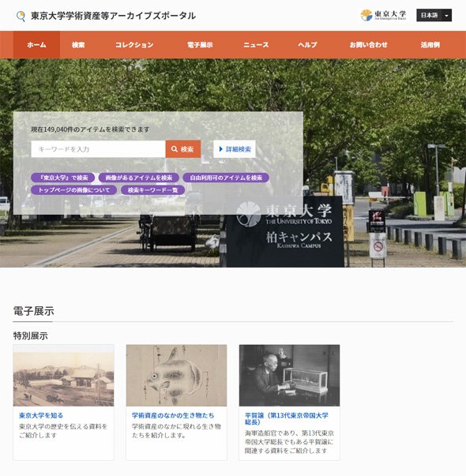Screen dimensions: 466x476
Task: Open the 活用例 menu item
Action: coord(430,45)
